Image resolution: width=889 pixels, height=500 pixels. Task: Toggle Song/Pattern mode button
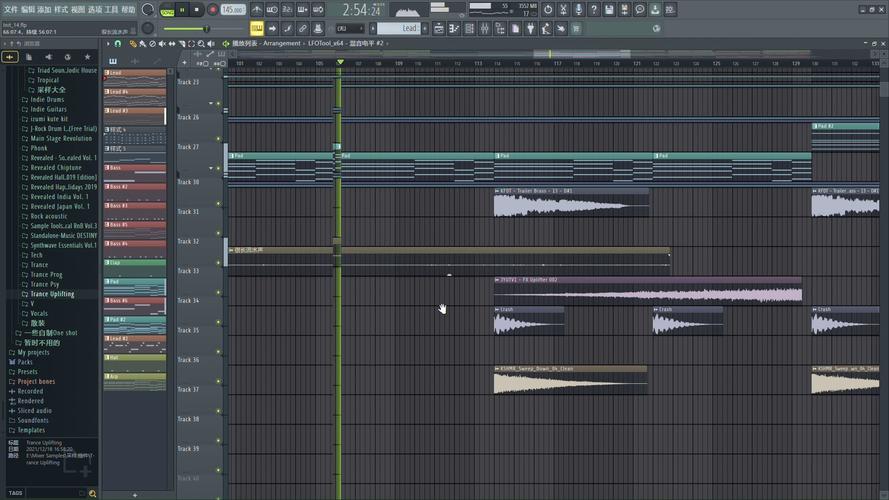click(167, 10)
